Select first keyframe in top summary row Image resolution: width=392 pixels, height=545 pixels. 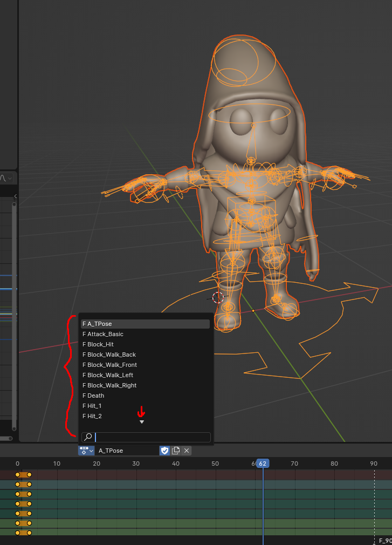click(17, 474)
